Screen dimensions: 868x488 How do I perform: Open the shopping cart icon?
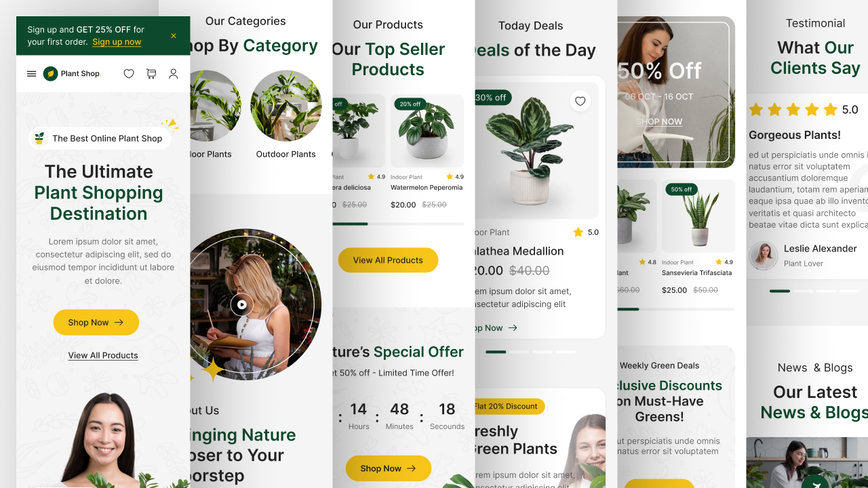click(151, 74)
